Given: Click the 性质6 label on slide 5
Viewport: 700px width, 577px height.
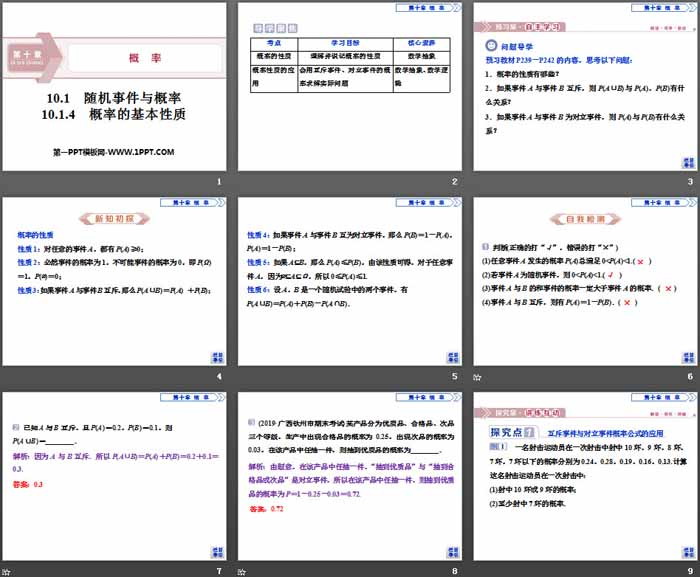Looking at the screenshot, I should coord(258,289).
